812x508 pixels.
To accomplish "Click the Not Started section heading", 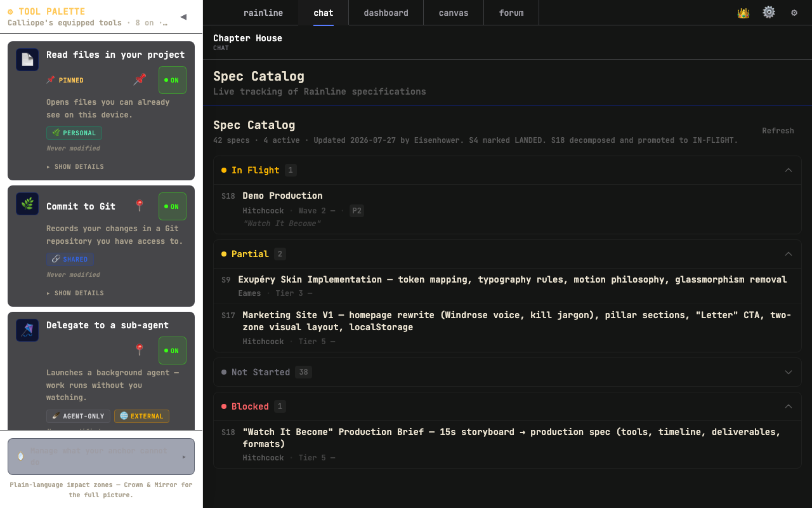I will 261,372.
